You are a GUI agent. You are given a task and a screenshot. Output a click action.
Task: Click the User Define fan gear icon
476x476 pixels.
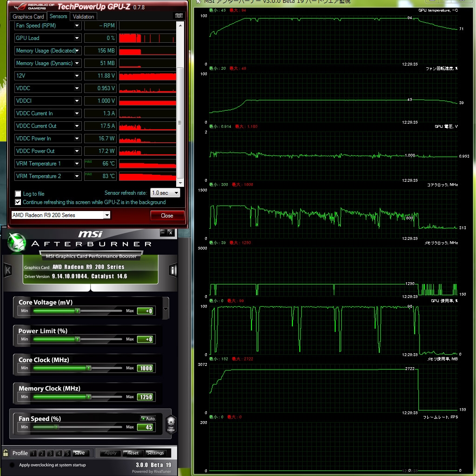(171, 424)
